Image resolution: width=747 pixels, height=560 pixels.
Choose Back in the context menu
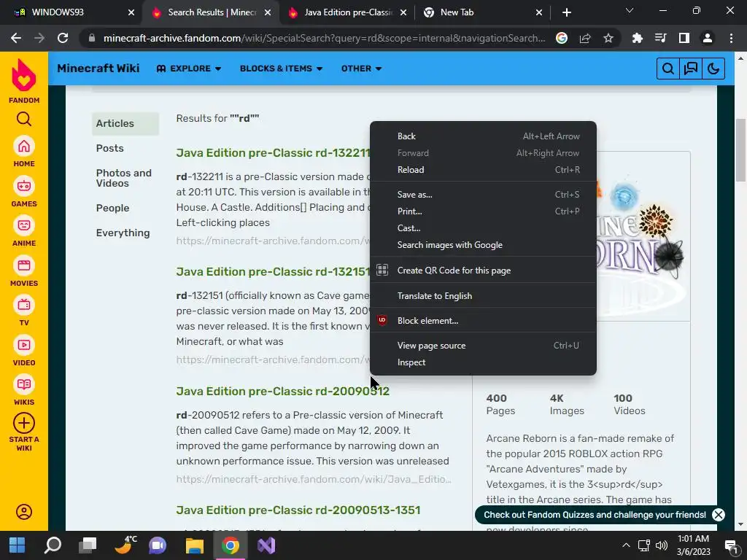coord(483,136)
